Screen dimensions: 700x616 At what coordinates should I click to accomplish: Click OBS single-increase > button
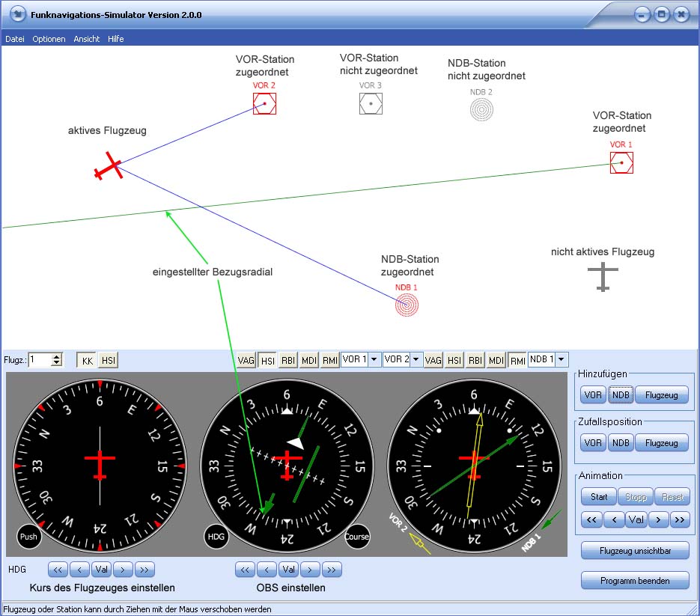click(x=310, y=570)
